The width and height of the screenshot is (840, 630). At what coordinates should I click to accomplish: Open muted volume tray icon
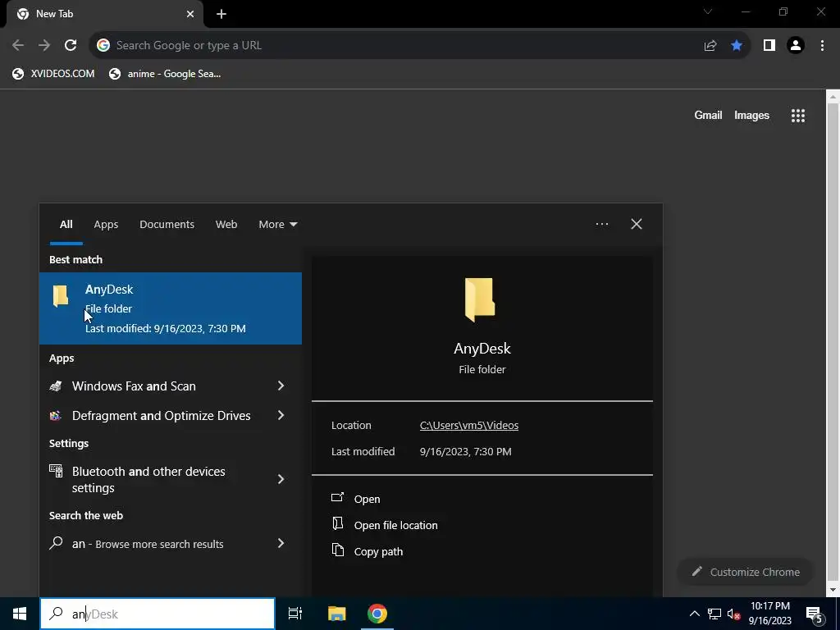coord(734,614)
